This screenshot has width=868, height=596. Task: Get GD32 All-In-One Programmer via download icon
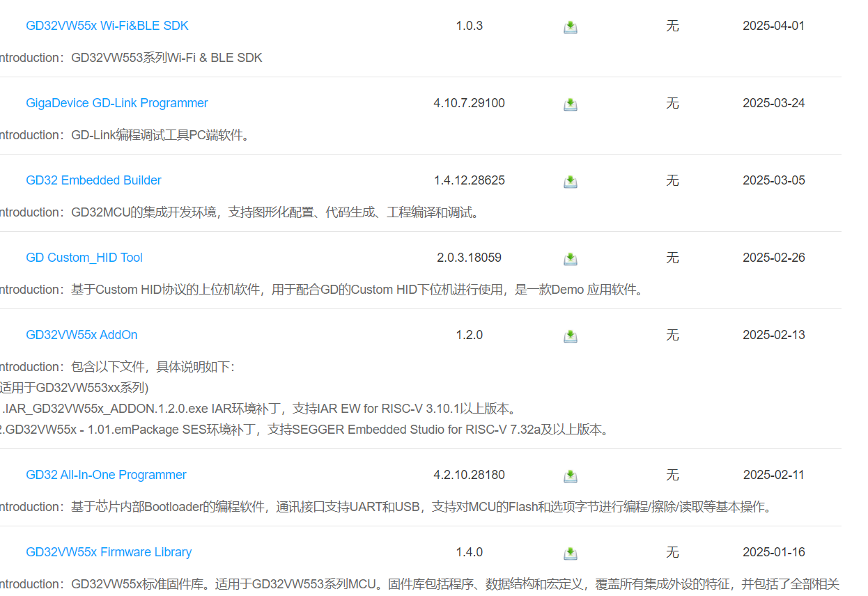[570, 476]
